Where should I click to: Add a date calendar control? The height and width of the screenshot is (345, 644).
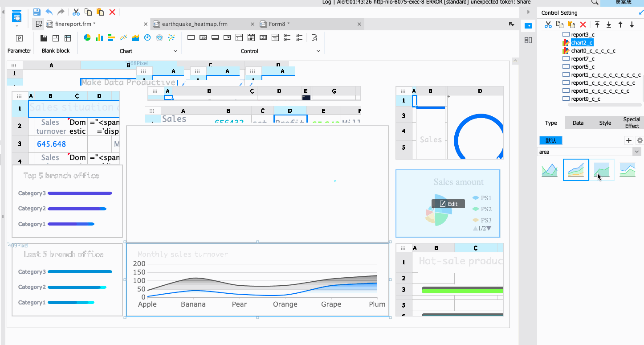251,37
